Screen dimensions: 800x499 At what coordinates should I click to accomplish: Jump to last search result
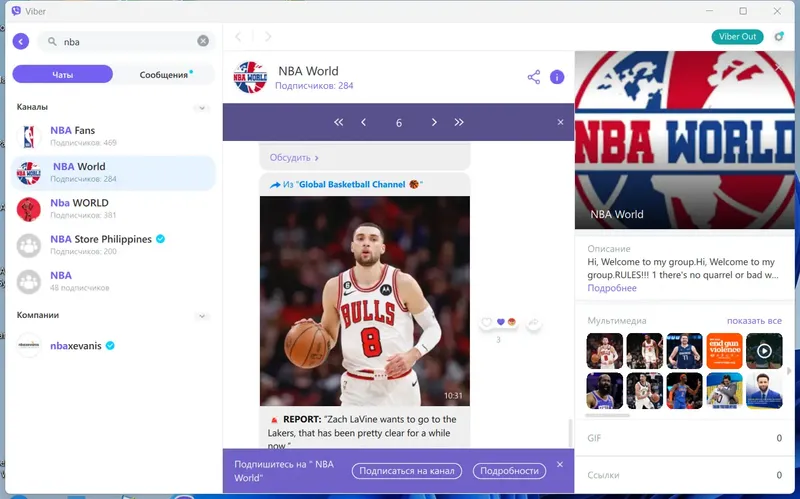click(459, 122)
